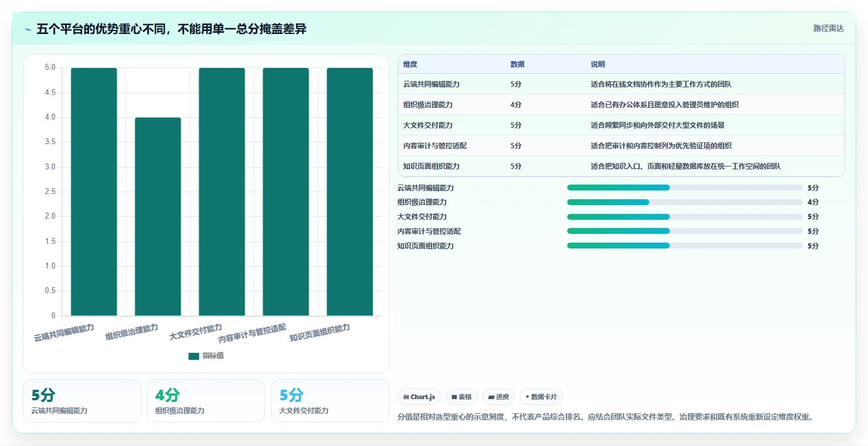Click the 表格 tag chip
Screen dimensions: 868x446
(462, 397)
